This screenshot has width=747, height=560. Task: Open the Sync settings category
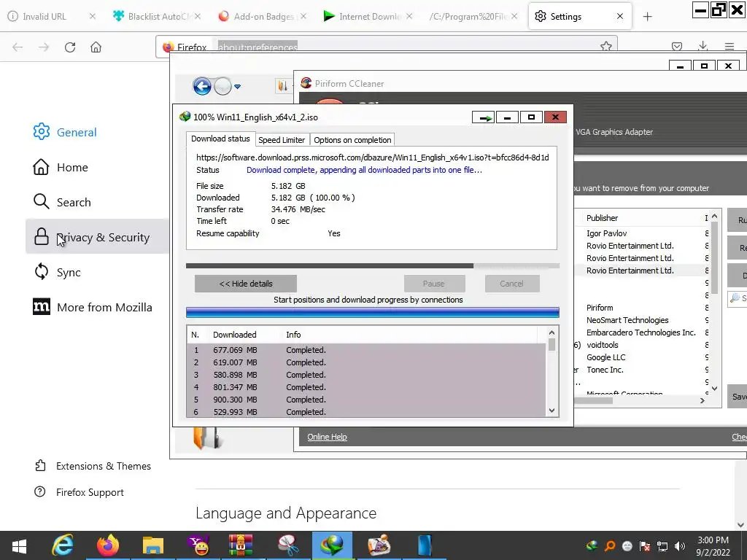(x=57, y=272)
